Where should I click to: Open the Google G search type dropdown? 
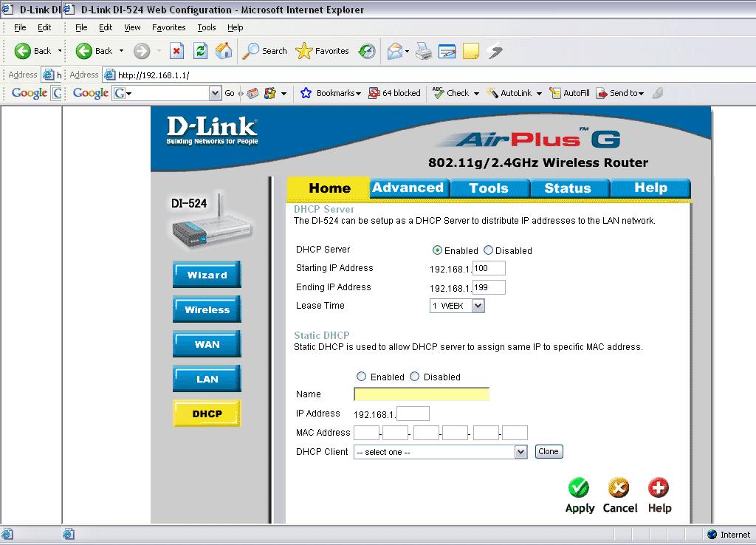123,93
